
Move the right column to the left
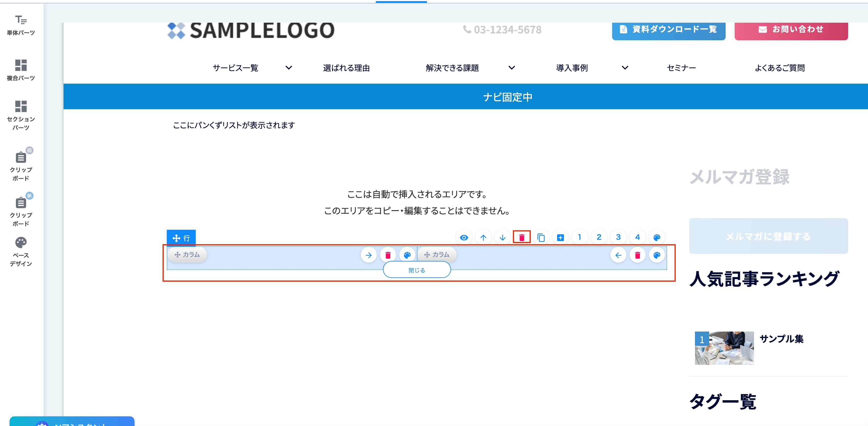(x=618, y=255)
